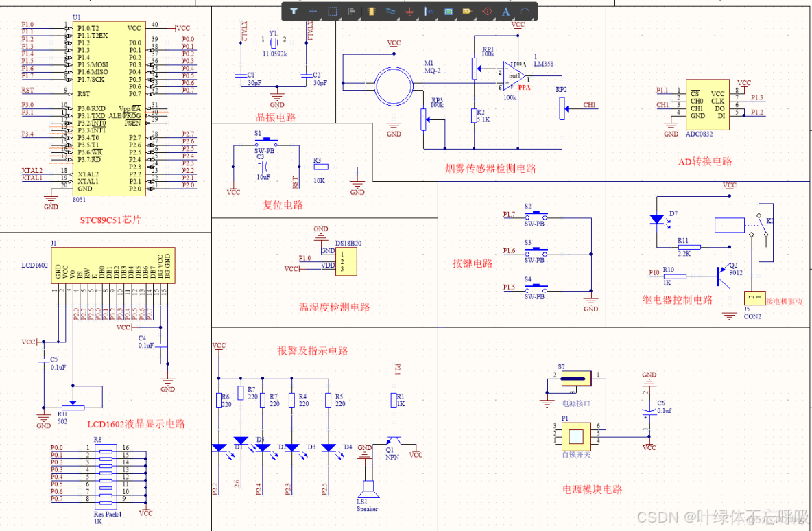Select the rectangular selection tool
Screen dimensions: 812x531
pyautogui.click(x=331, y=12)
